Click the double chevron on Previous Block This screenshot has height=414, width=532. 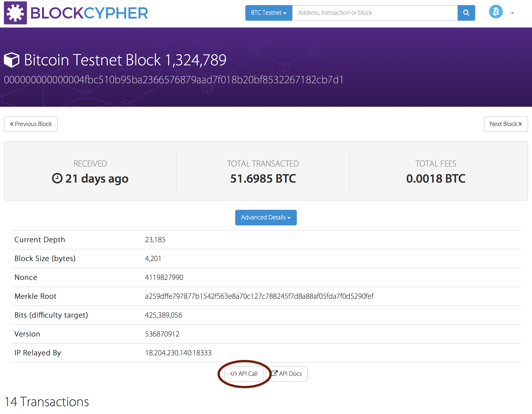(12, 124)
